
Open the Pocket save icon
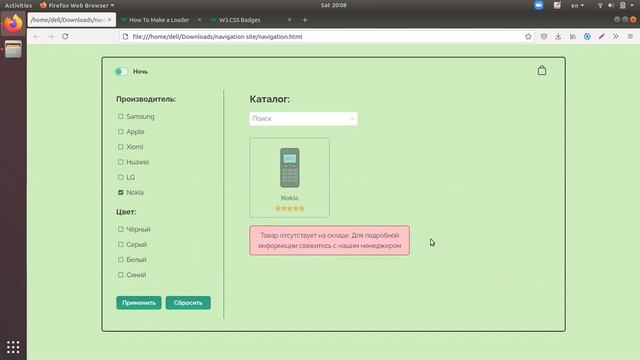tap(544, 36)
